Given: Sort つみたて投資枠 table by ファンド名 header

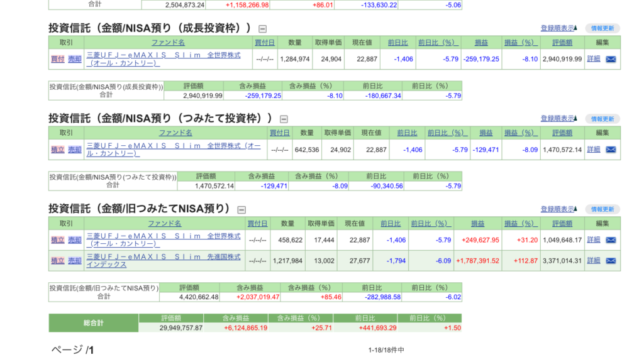Looking at the screenshot, I should coord(175,133).
